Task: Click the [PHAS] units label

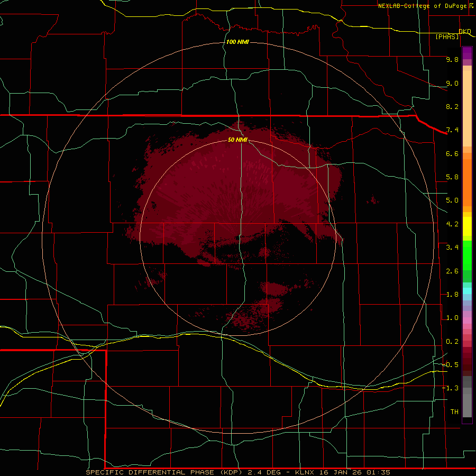Action: point(447,37)
